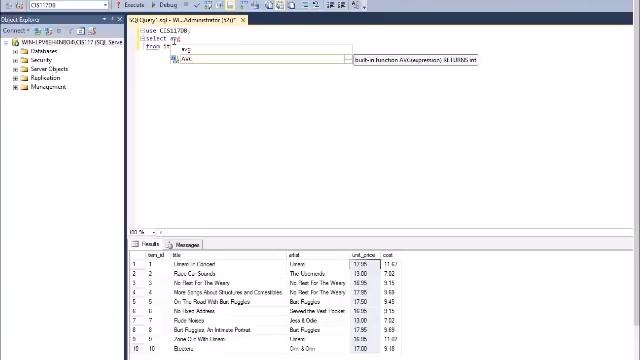Toggle Include Actual Execution Plan icon
The width and height of the screenshot is (640, 360).
[x=244, y=5]
